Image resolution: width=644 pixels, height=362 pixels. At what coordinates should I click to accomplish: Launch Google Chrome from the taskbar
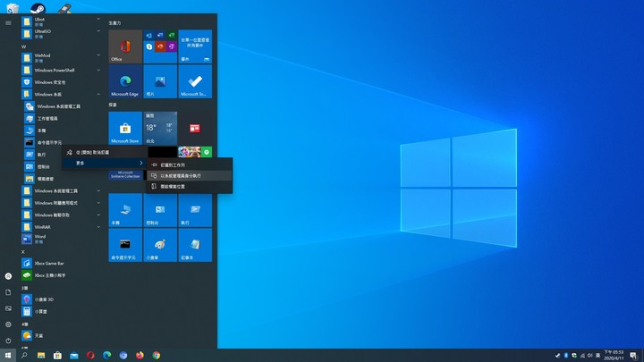tap(156, 356)
